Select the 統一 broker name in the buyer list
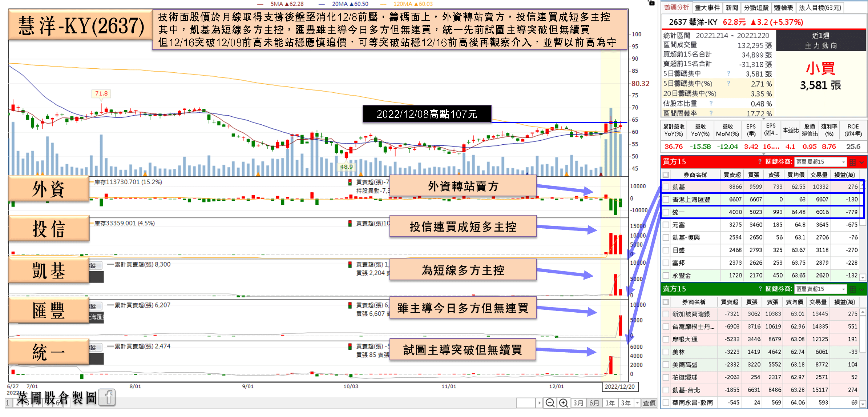 coord(678,212)
